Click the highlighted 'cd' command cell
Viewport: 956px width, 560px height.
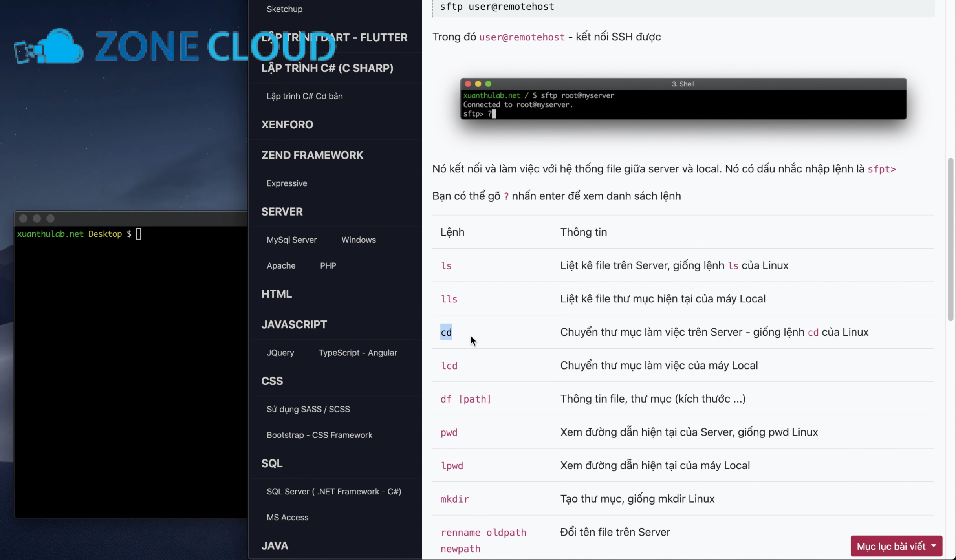[x=446, y=333]
